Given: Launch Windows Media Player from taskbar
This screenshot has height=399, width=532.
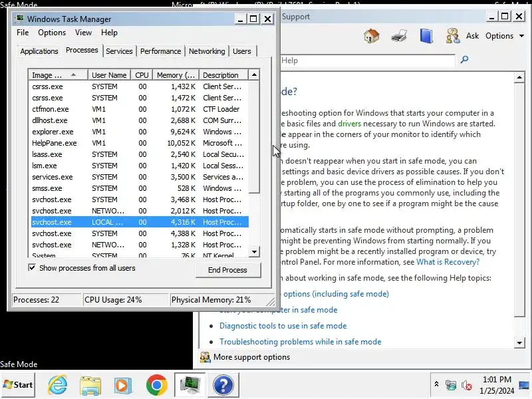Looking at the screenshot, I should 122,385.
